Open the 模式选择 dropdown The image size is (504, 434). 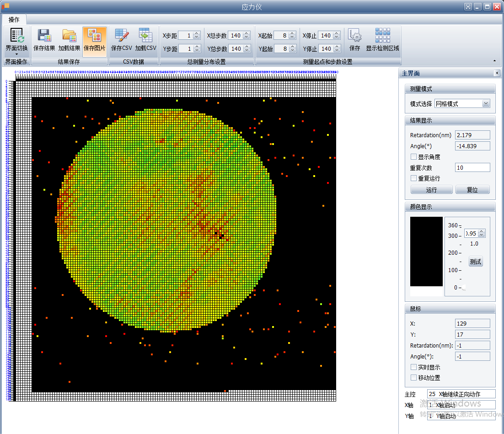pos(486,104)
